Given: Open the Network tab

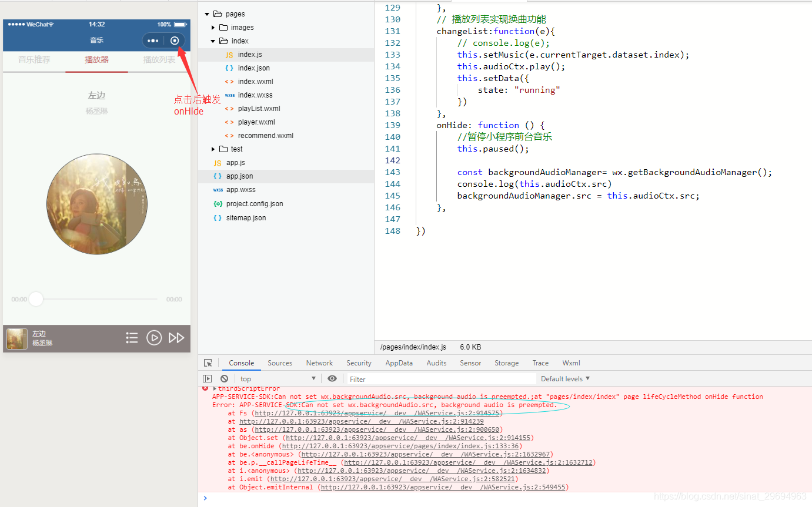Looking at the screenshot, I should 319,363.
